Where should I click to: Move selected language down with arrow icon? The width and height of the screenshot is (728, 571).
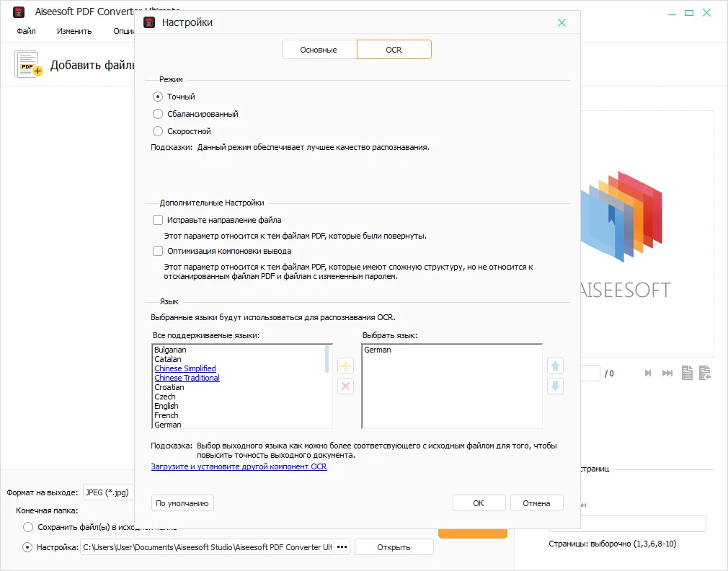pos(555,386)
